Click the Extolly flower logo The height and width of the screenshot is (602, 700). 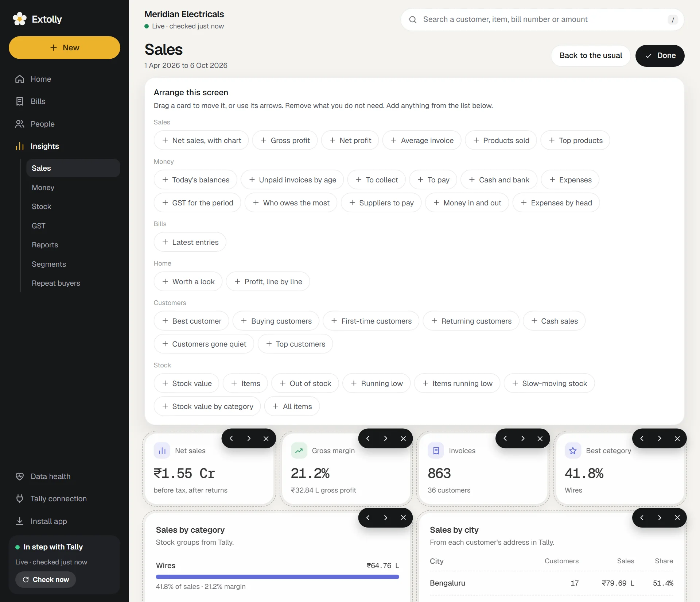point(20,19)
